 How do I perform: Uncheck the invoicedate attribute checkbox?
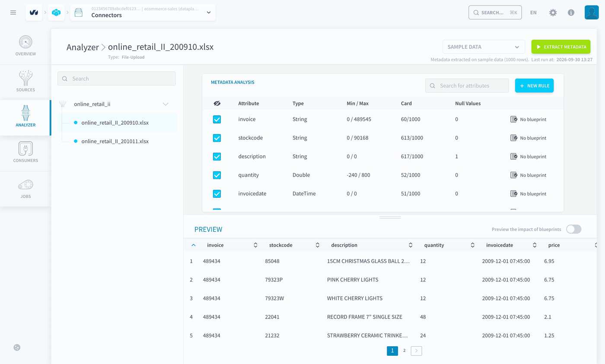(217, 193)
